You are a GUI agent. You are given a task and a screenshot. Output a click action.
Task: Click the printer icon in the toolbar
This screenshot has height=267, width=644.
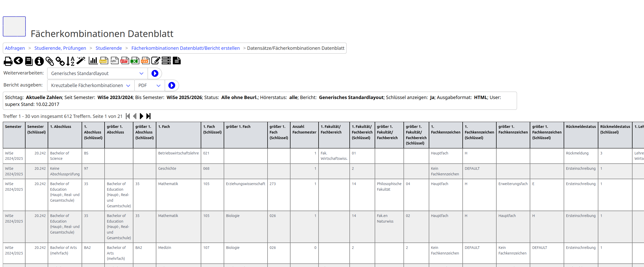click(8, 61)
